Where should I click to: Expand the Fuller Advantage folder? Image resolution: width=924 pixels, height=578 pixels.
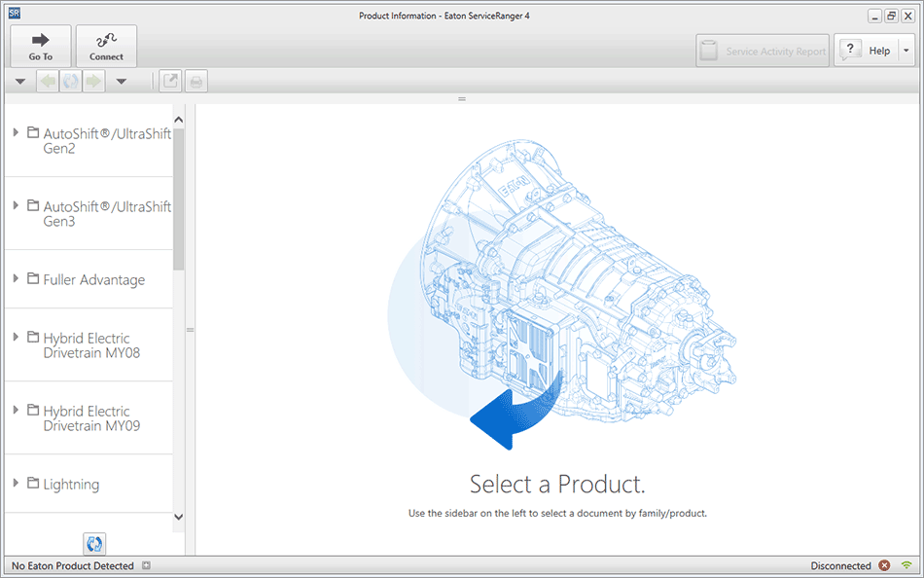click(x=16, y=278)
